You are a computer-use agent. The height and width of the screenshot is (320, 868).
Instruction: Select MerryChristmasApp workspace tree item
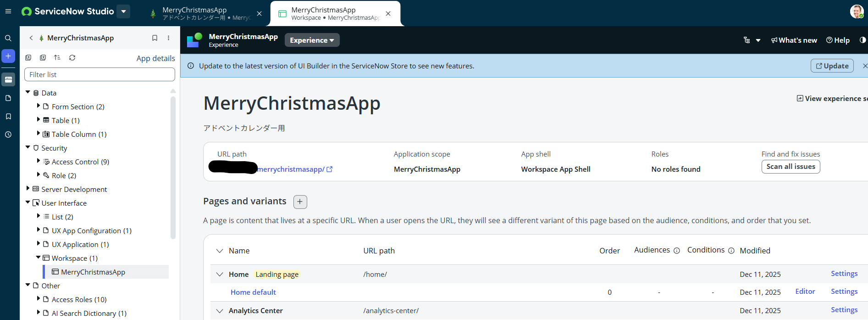(x=106, y=272)
